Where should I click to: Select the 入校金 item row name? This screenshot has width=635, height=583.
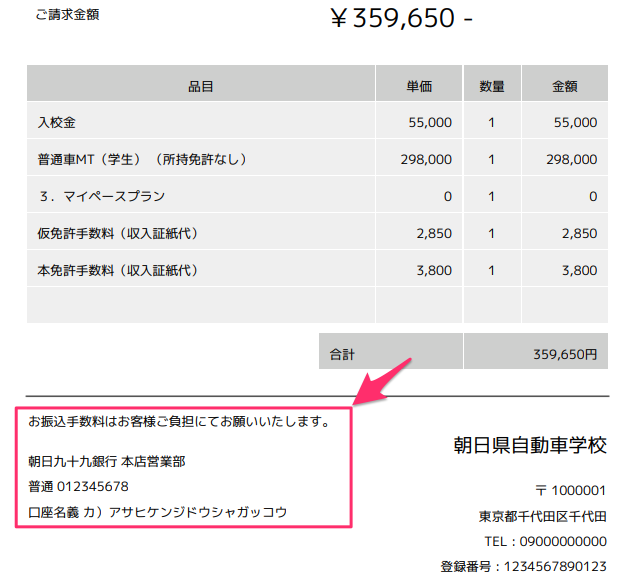tap(57, 123)
